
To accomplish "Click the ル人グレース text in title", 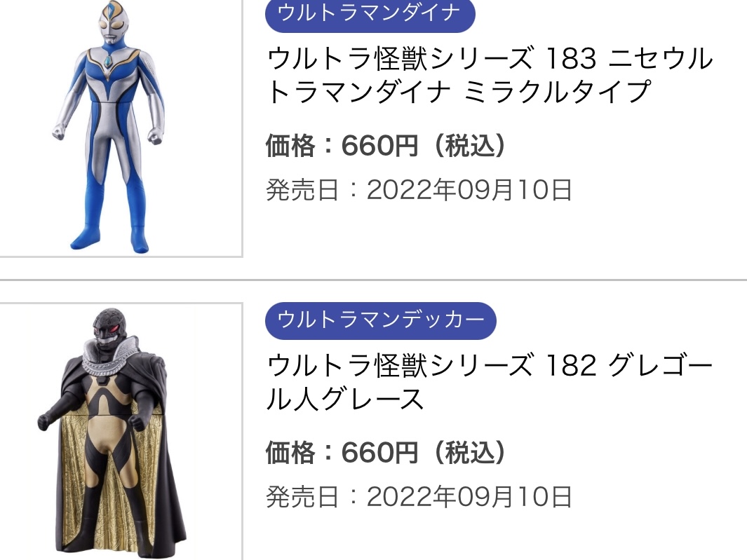I will pyautogui.click(x=345, y=399).
